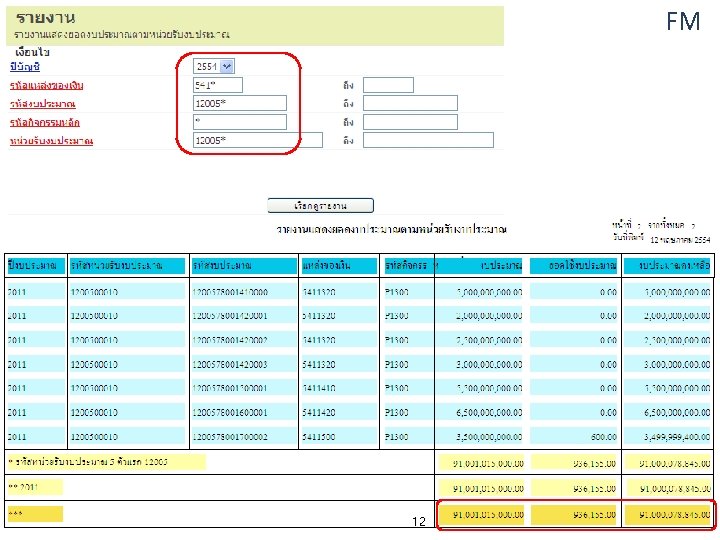Click the 'ถึง' end field for หน่วยรับงบประมาณ
Viewport: 720px width, 540px height.
[x=428, y=140]
